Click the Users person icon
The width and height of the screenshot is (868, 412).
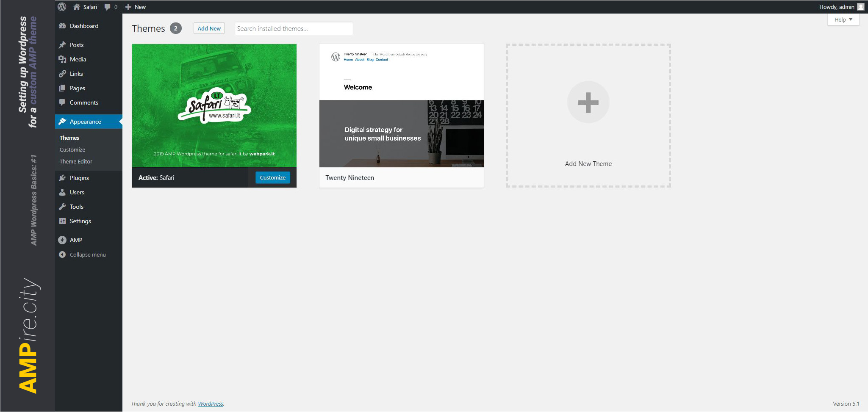(x=62, y=192)
